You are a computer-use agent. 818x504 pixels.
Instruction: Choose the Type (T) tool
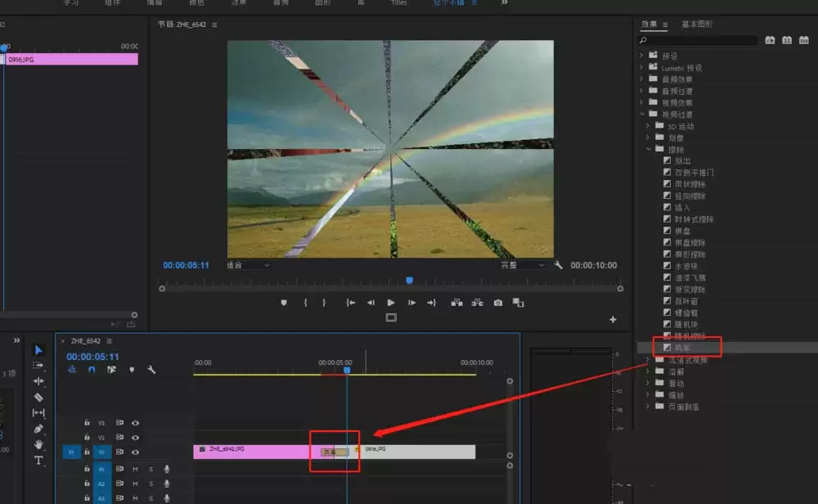click(38, 461)
